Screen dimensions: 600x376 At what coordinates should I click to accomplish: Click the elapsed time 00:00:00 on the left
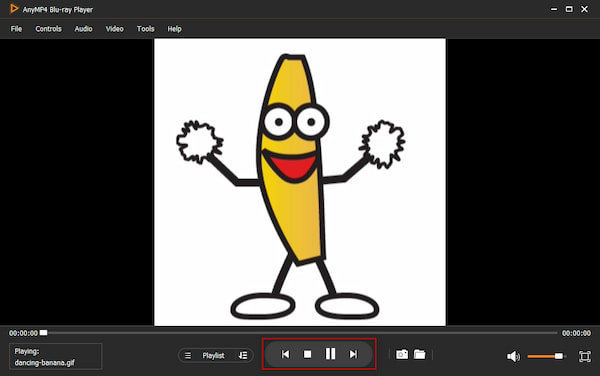[23, 333]
